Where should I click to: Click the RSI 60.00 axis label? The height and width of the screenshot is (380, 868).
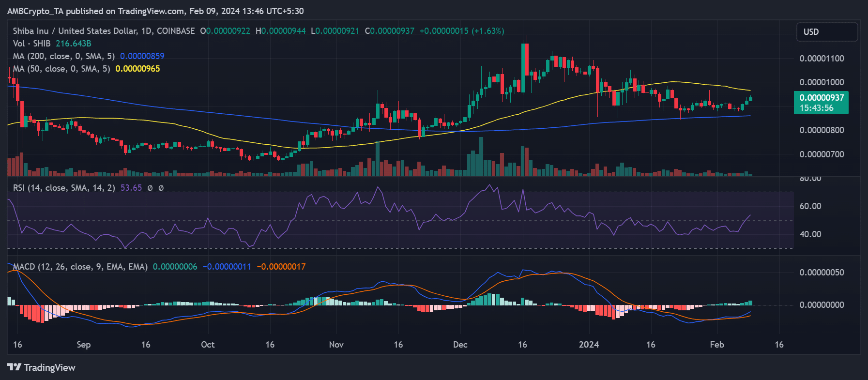tap(810, 206)
